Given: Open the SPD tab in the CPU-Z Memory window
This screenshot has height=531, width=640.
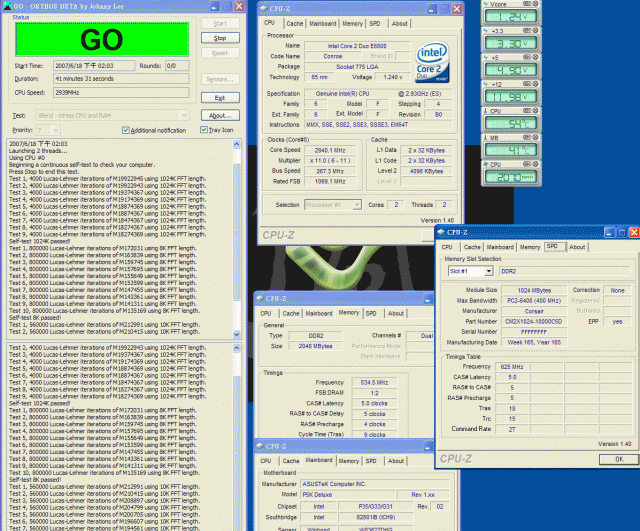Looking at the screenshot, I should pyautogui.click(x=371, y=313).
